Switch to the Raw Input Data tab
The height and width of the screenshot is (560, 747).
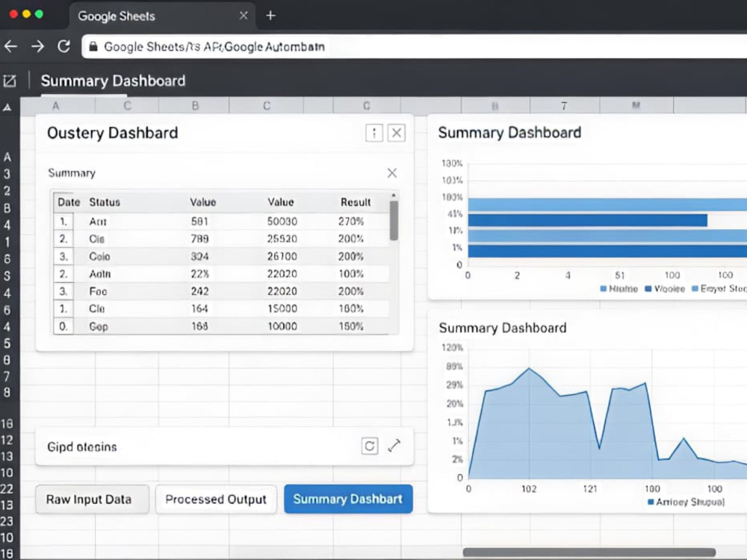93,500
